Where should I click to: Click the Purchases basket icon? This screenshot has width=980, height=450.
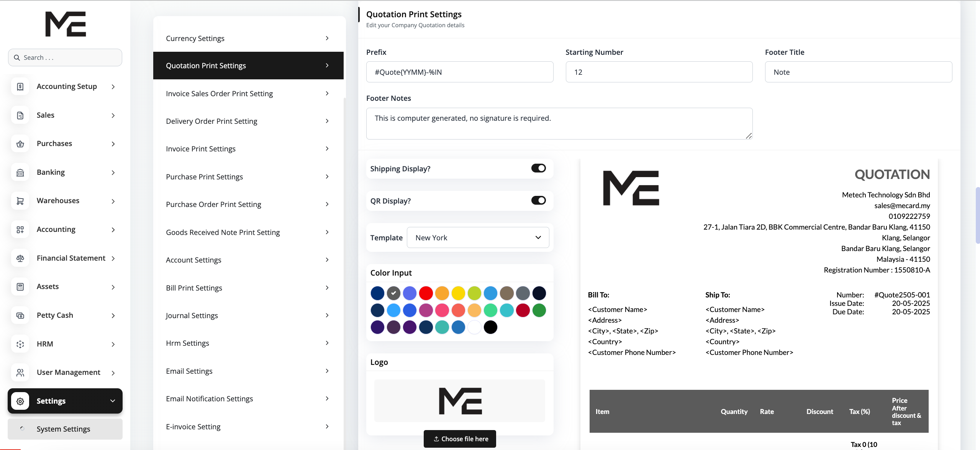(20, 144)
